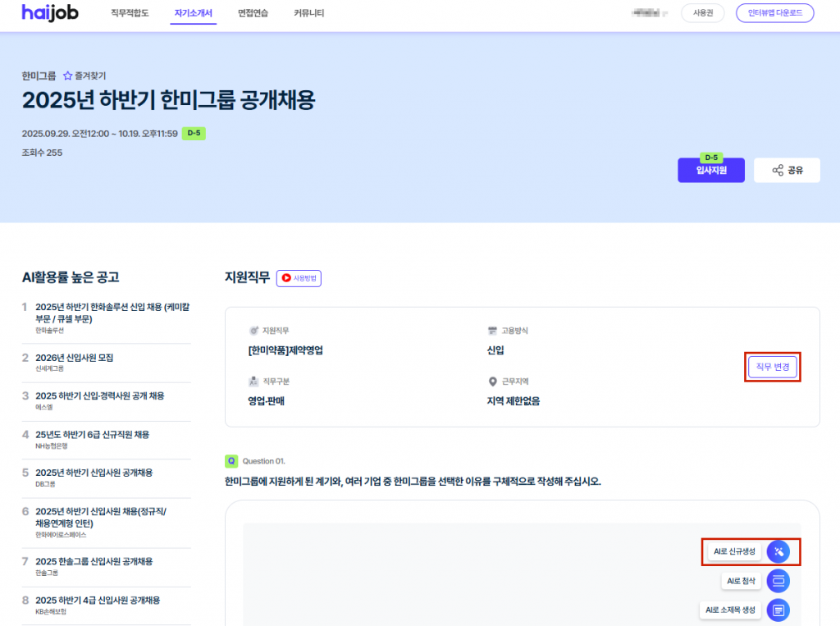Screen dimensions: 840x626
Task: Click the share icon button 공유
Action: 787,171
